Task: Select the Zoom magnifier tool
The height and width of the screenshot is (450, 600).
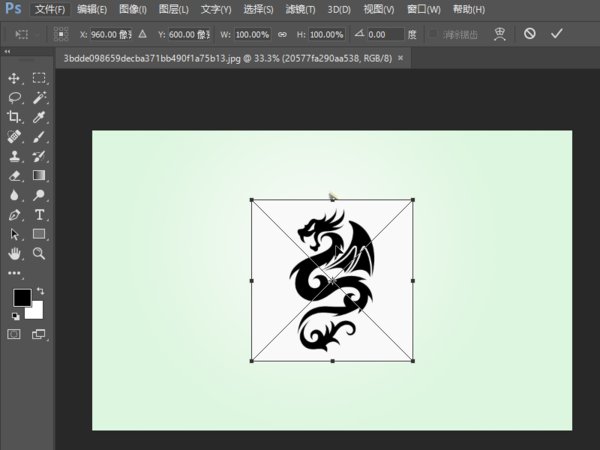Action: tap(39, 253)
